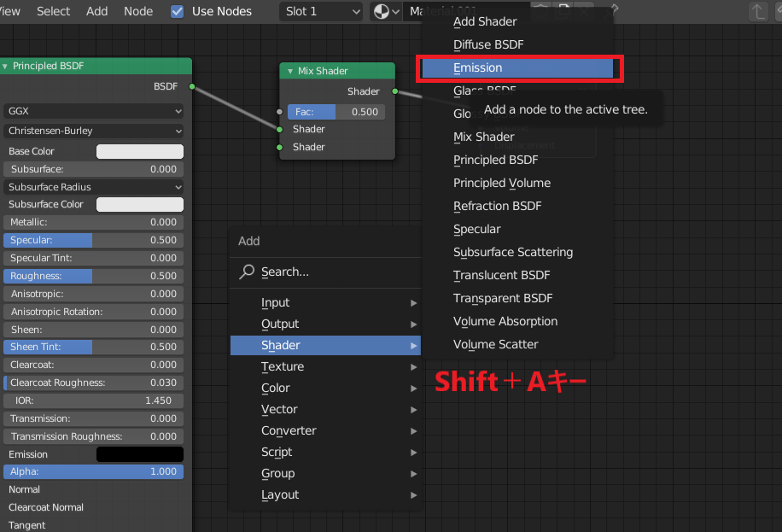Expand the Output submenu
The height and width of the screenshot is (532, 782).
[325, 324]
